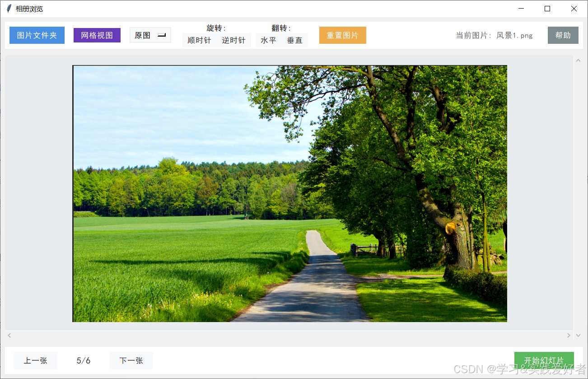The image size is (588, 379).
Task: Open the 原图 zoom dropdown
Action: click(150, 35)
